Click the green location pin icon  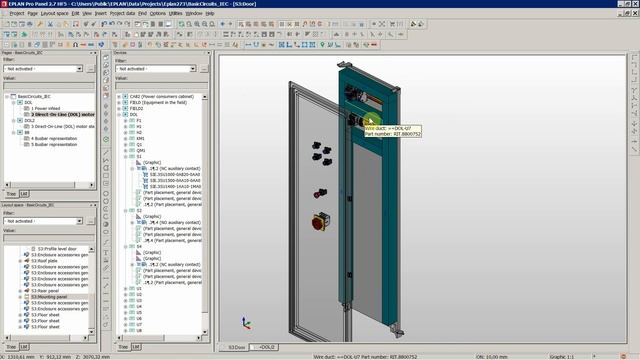[x=322, y=44]
